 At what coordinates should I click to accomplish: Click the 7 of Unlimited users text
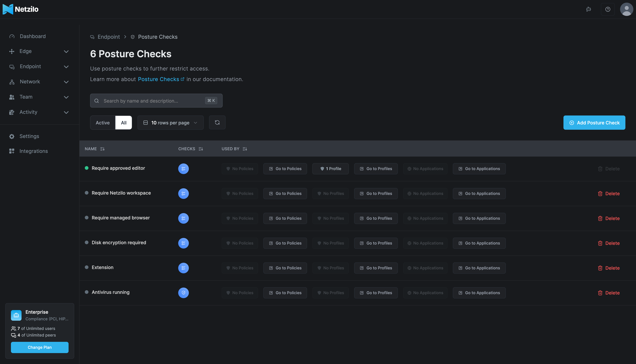(x=36, y=328)
